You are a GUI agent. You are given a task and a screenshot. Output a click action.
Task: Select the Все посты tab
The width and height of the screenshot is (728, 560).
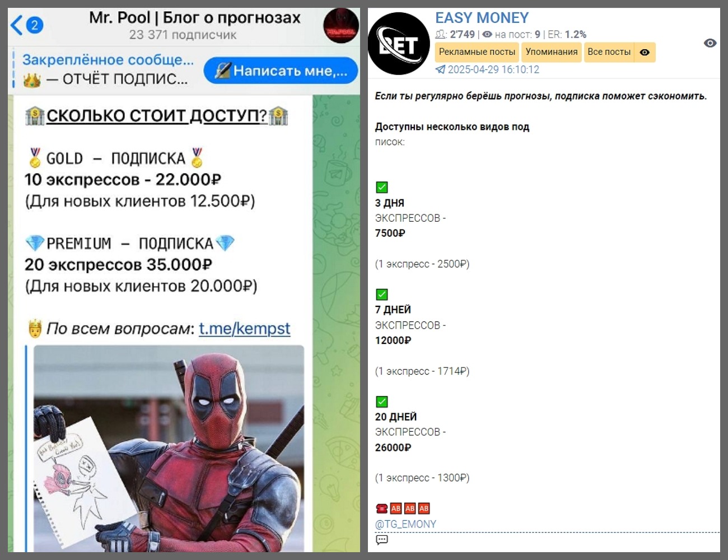click(x=609, y=52)
